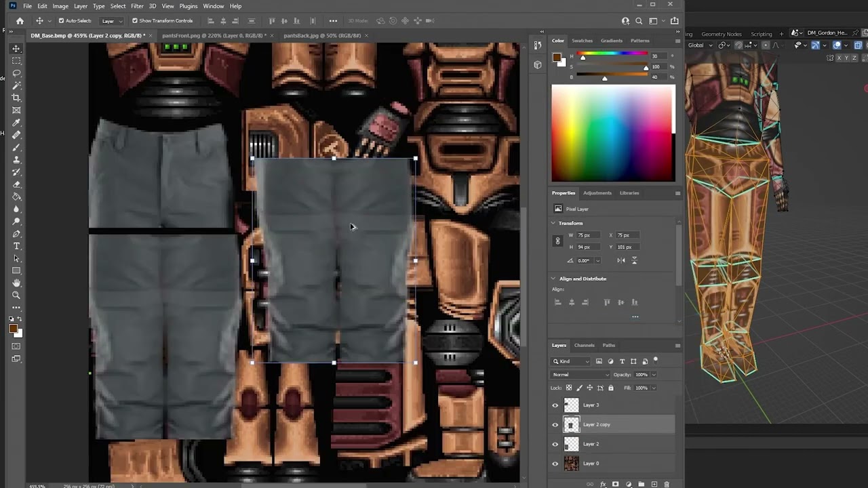The width and height of the screenshot is (868, 488).
Task: Select the Eyedropper tool
Action: (x=16, y=123)
